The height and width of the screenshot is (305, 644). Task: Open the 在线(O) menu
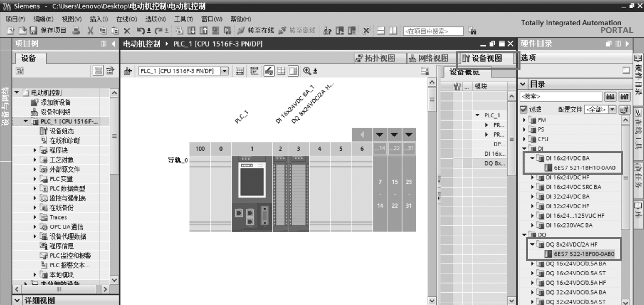[126, 19]
